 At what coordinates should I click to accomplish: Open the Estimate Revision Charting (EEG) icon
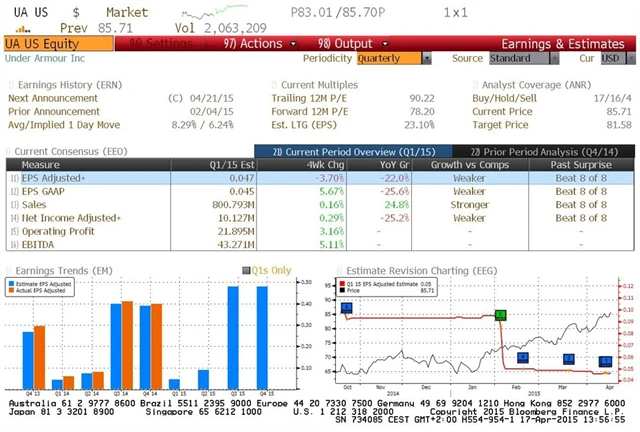(x=341, y=270)
